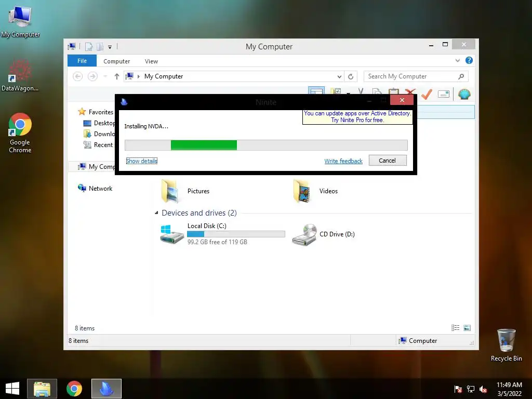The height and width of the screenshot is (399, 532).
Task: Click the Computer status bar entry
Action: point(418,341)
